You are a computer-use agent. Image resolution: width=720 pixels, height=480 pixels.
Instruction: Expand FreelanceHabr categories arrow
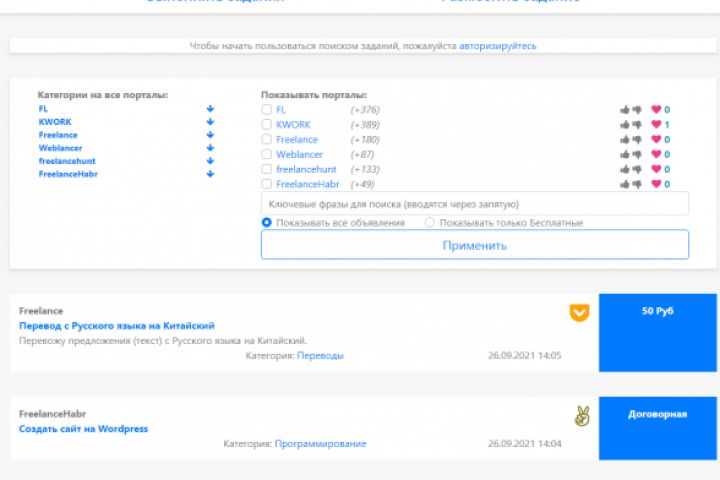coord(210,174)
